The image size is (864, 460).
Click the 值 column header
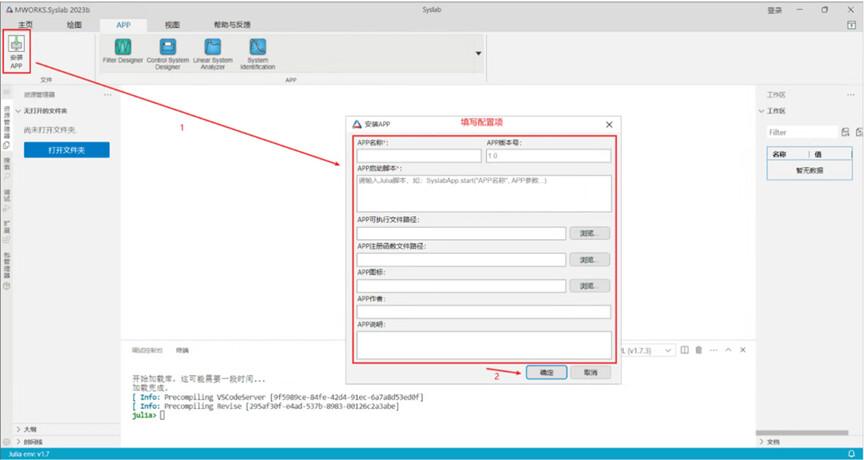pos(818,154)
